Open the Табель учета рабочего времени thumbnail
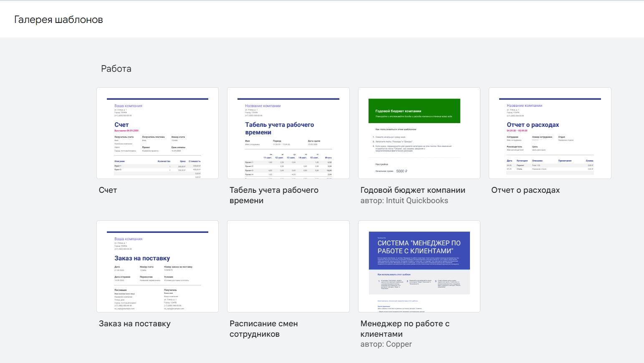 (288, 133)
